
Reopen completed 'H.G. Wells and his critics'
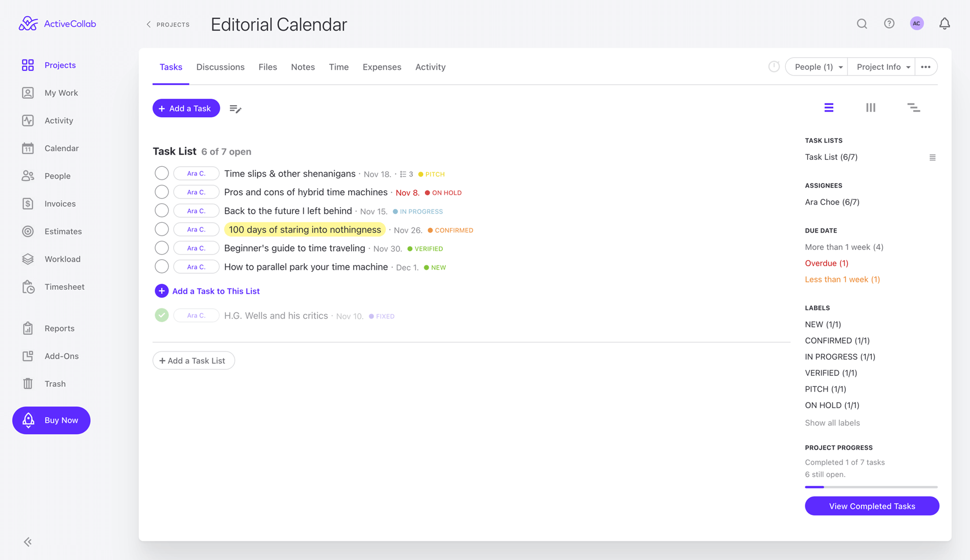point(162,315)
